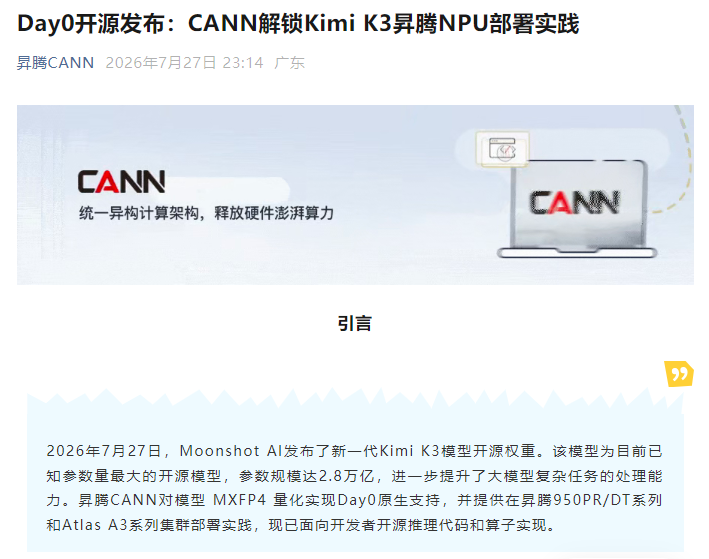Click the CANN logo on the laptop screen
Screen dimensions: 709x559
tap(574, 202)
